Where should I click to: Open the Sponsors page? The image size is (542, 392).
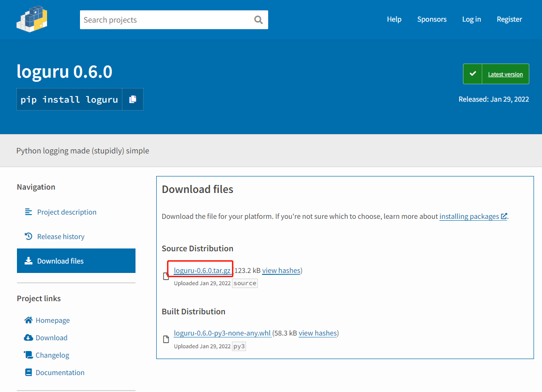(432, 19)
